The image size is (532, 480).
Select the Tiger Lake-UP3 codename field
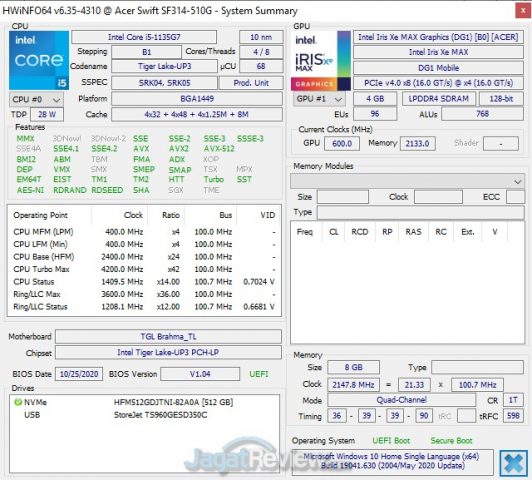coord(164,66)
